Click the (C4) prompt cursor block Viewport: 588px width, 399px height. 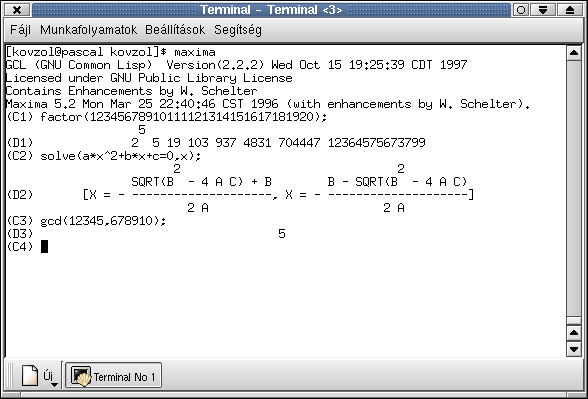pos(44,246)
